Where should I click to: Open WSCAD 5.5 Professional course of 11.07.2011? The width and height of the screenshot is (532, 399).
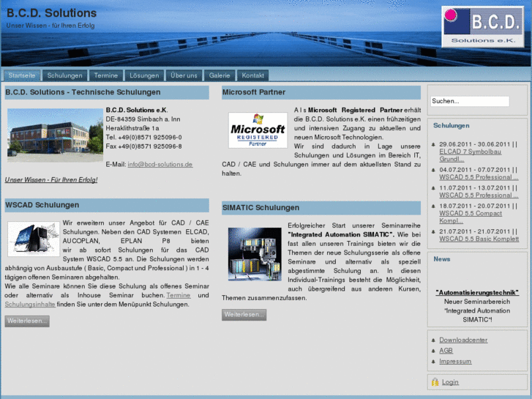pyautogui.click(x=479, y=195)
